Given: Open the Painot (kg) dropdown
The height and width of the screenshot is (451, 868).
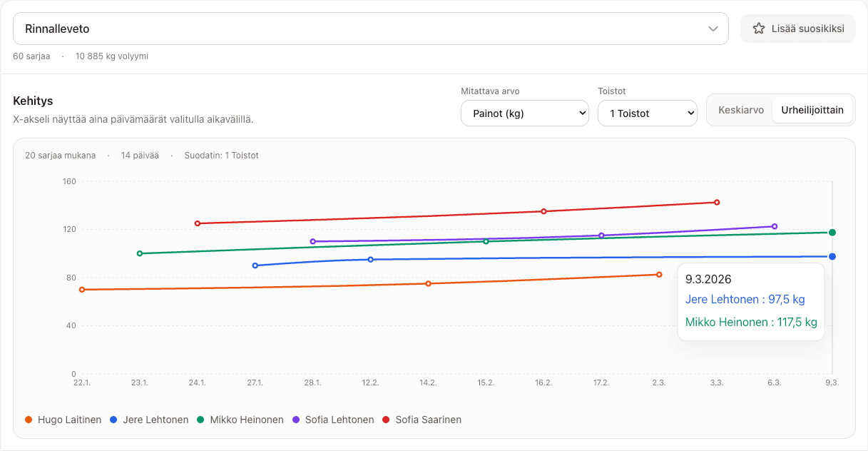Looking at the screenshot, I should pyautogui.click(x=524, y=113).
